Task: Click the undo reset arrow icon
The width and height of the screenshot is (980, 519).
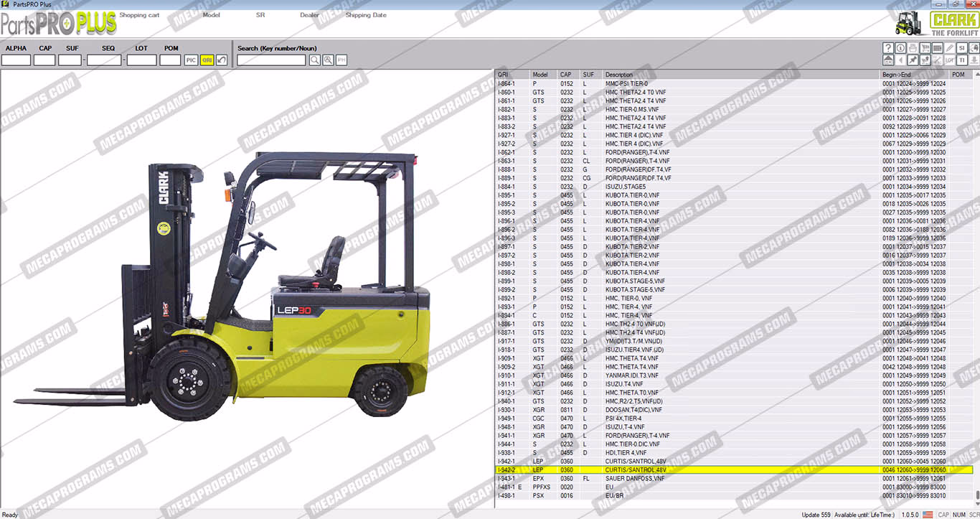Action: 222,60
